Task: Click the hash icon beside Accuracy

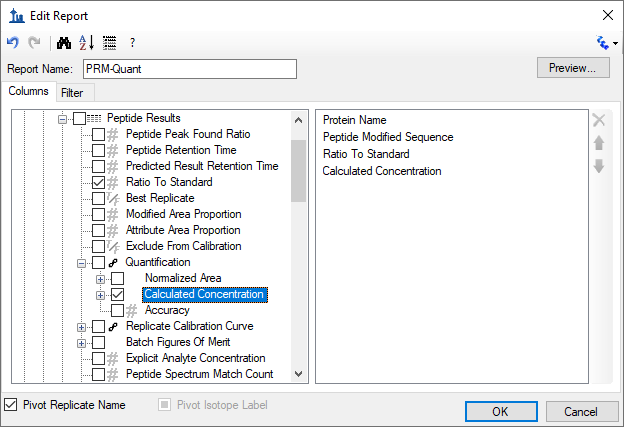Action: pos(131,310)
